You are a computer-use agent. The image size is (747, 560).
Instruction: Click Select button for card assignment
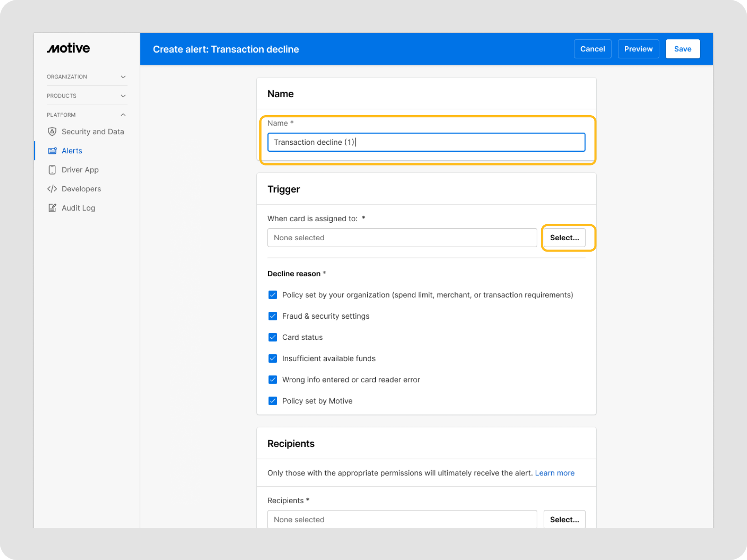pos(564,238)
